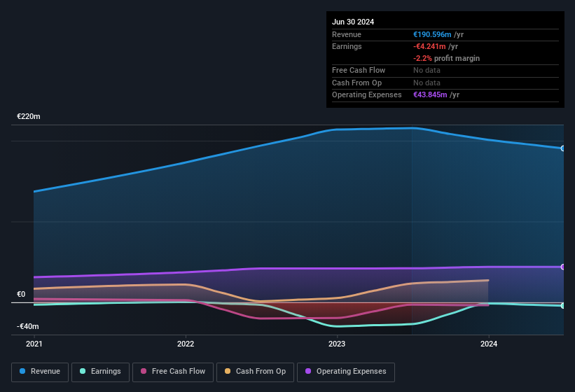Viewport: 575px width, 392px height.
Task: Toggle the Cash From Op legend button
Action: (255, 372)
